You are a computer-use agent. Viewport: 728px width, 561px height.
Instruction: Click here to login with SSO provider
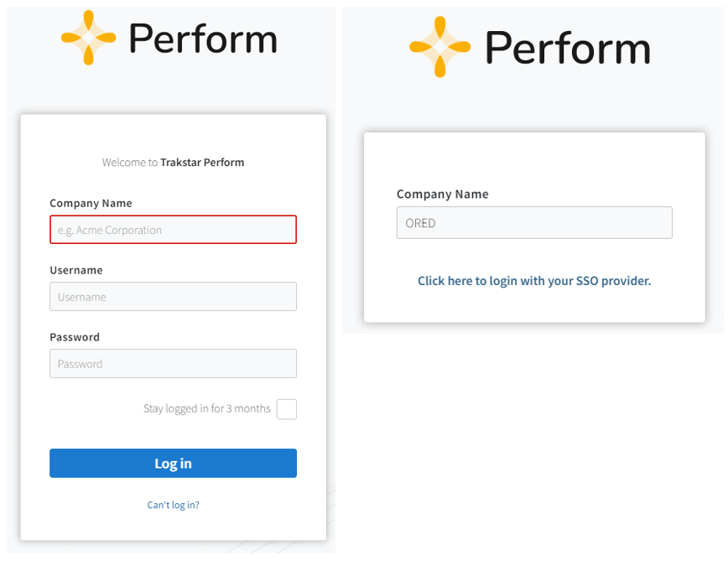tap(534, 281)
